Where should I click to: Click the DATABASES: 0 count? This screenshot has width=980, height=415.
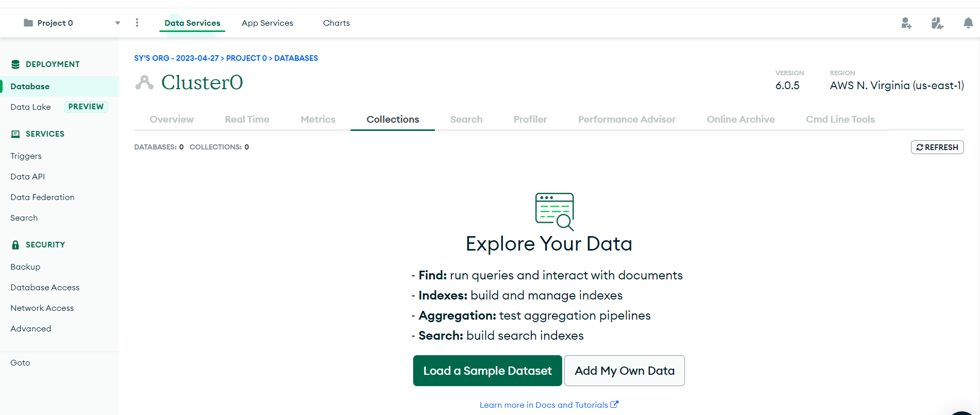pos(159,147)
